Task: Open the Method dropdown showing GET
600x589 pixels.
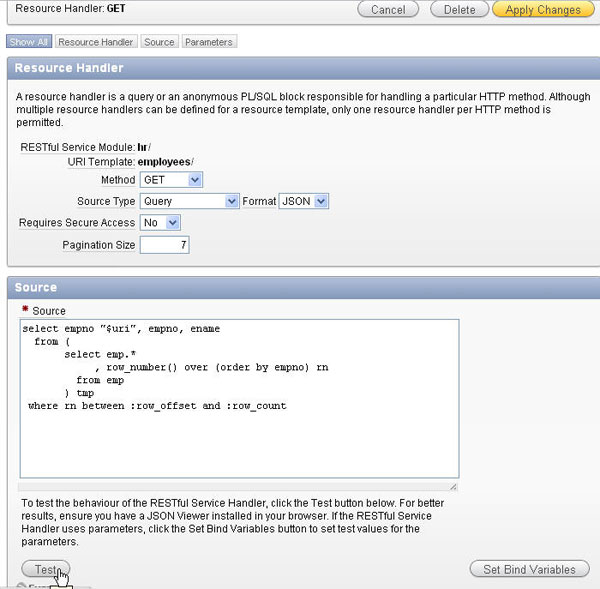Action: tap(171, 180)
